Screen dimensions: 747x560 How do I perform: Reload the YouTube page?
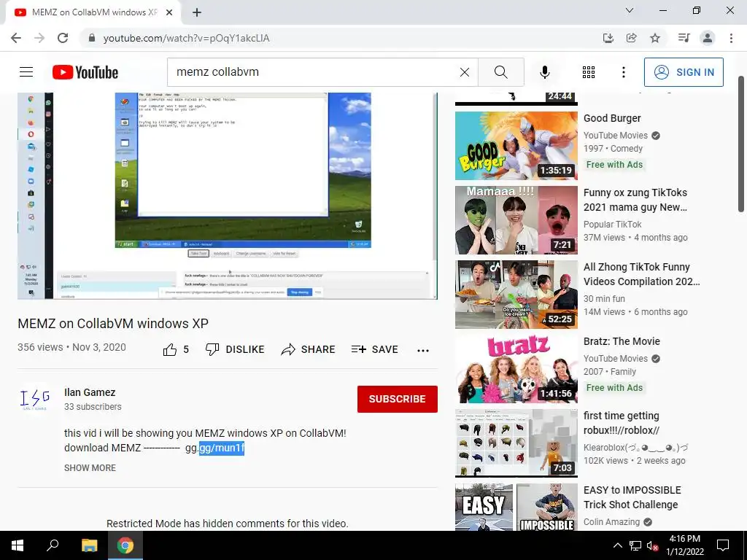63,38
